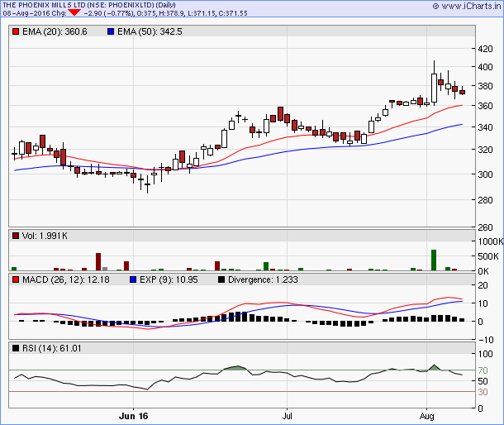The width and height of the screenshot is (504, 425).
Task: Click the 0K volume axis label
Action: [x=483, y=271]
